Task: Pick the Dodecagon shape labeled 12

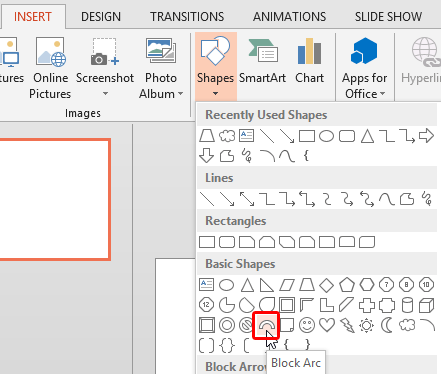Action: (206, 305)
